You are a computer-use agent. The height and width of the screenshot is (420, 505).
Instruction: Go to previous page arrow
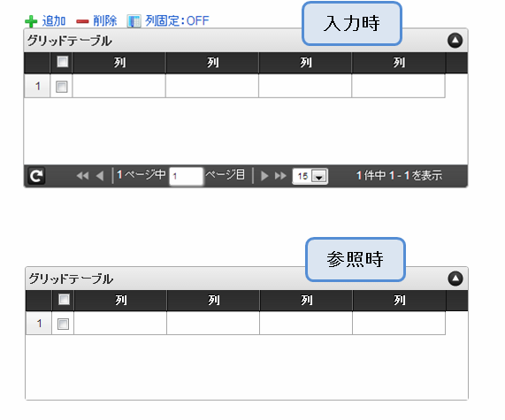pyautogui.click(x=100, y=176)
